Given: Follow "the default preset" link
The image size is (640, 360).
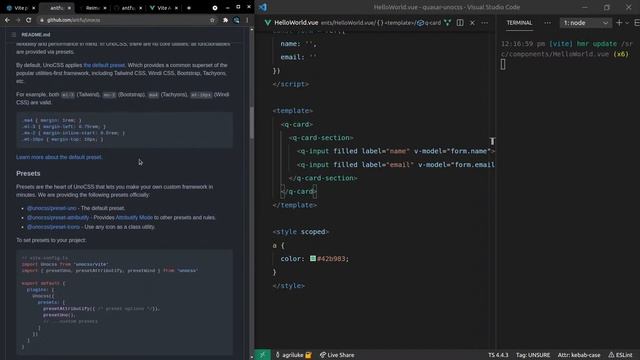Looking at the screenshot, I should point(104,65).
